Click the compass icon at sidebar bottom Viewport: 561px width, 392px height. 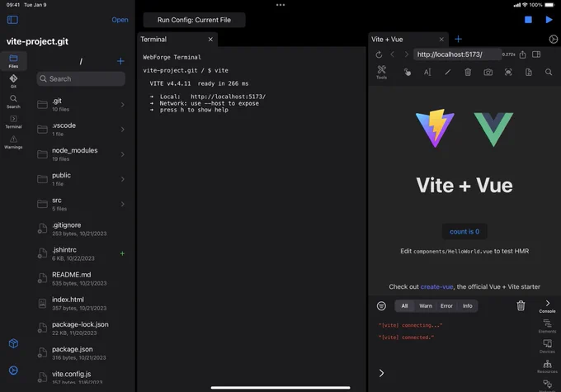(13, 371)
